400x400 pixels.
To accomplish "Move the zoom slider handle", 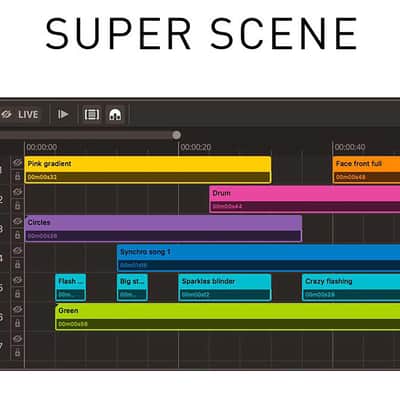I will (x=176, y=135).
